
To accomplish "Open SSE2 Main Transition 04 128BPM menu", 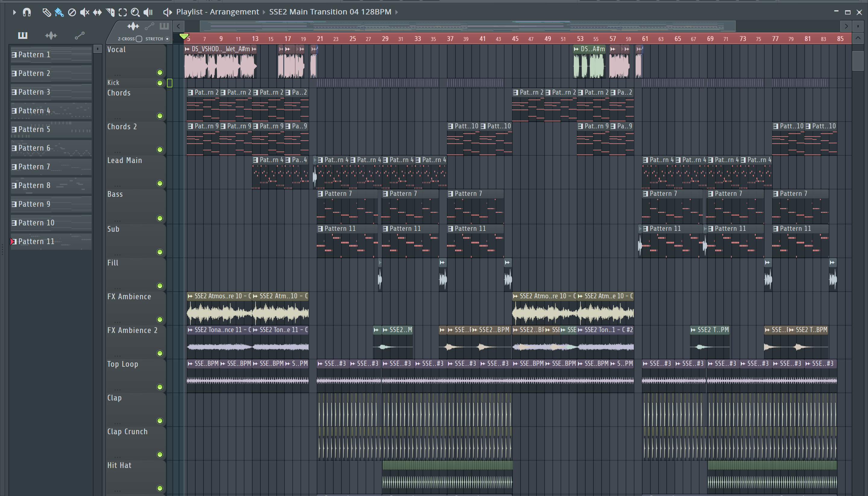I will 330,12.
